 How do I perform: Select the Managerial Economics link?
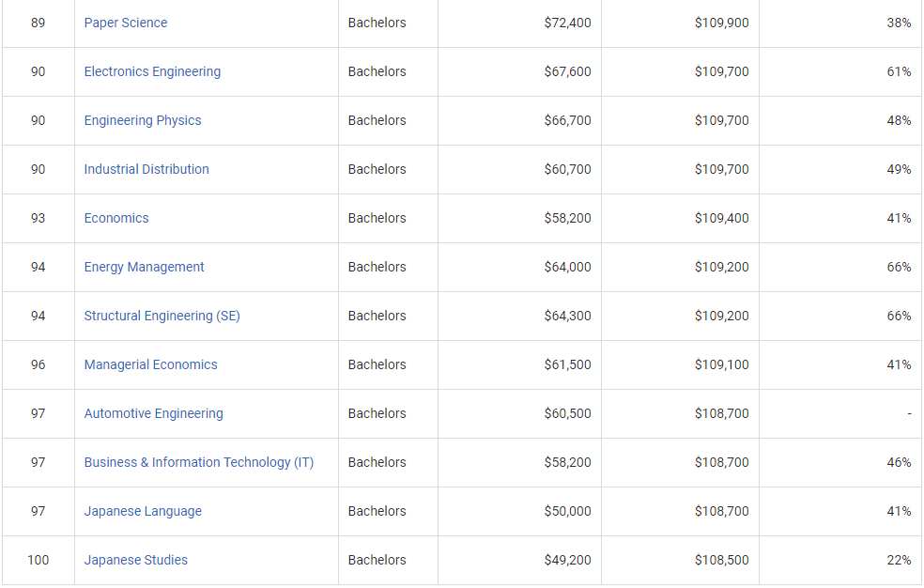point(150,364)
